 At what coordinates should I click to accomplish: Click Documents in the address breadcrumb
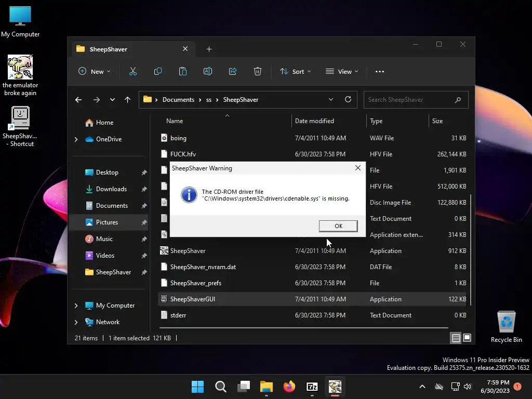pos(179,100)
